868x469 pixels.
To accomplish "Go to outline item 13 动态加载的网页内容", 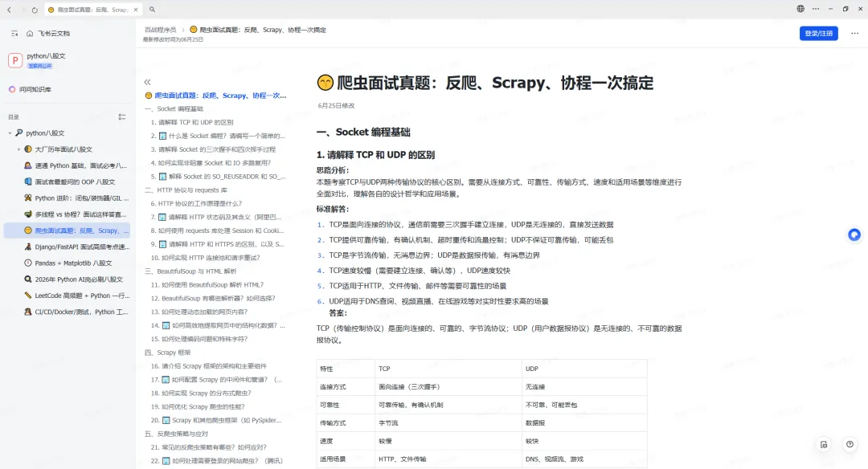I will pos(199,312).
